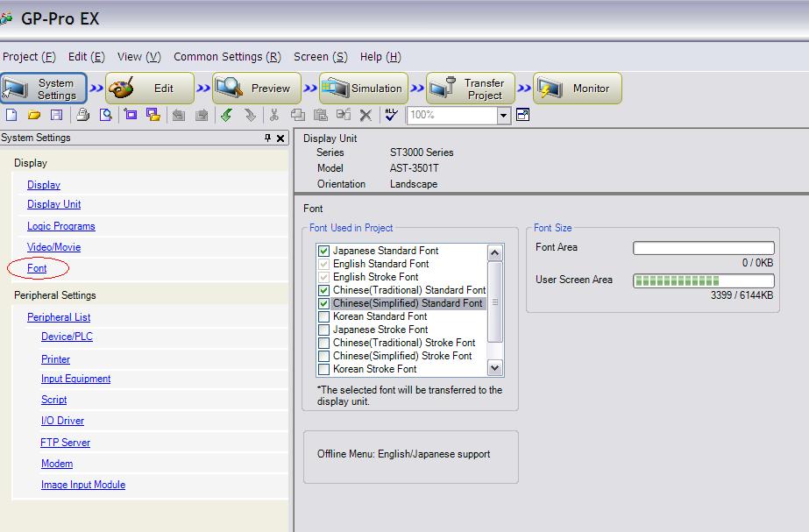Open the Display Unit settings link
Viewport: 809px width, 532px height.
point(53,204)
